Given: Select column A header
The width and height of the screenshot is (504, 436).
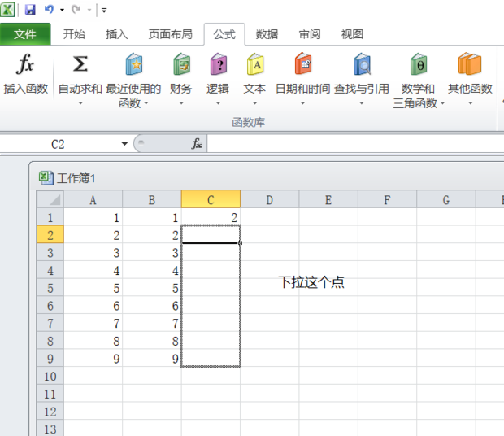Looking at the screenshot, I should pyautogui.click(x=93, y=199).
